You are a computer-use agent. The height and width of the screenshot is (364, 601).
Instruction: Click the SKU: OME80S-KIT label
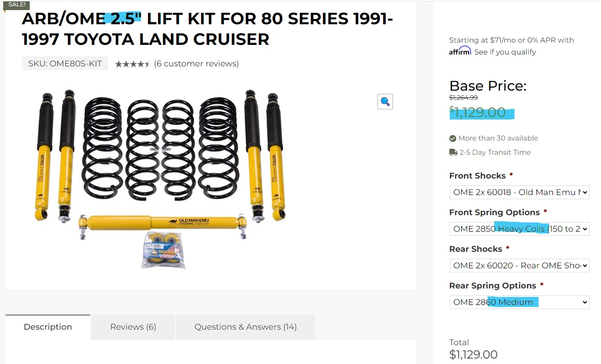click(x=65, y=64)
